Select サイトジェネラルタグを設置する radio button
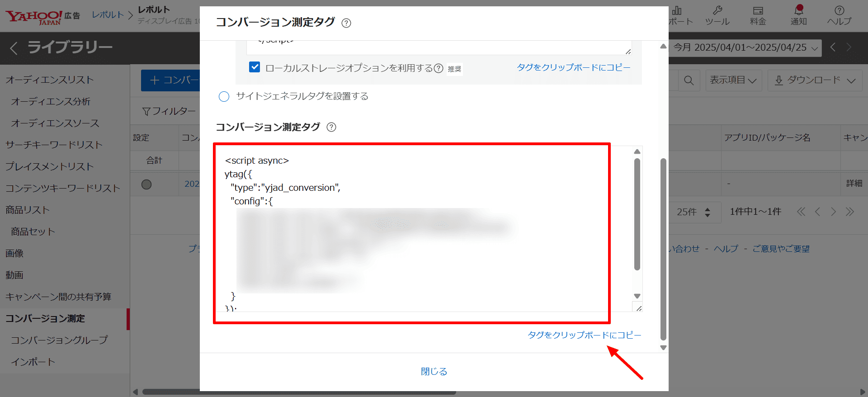 tap(224, 96)
